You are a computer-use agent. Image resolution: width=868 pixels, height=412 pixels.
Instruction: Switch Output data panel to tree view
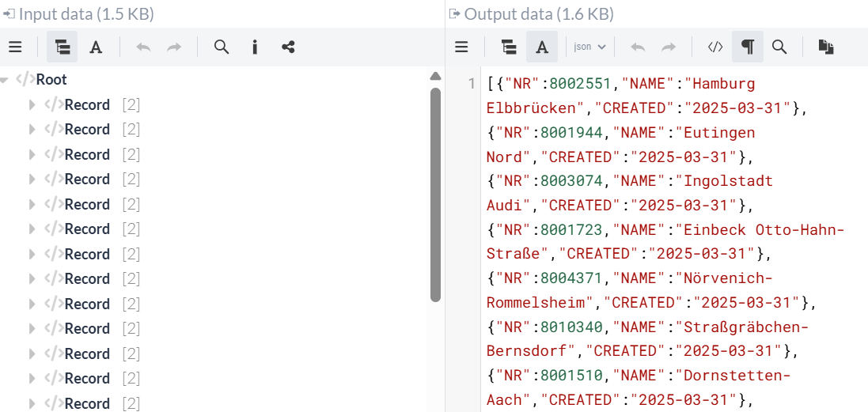[509, 47]
